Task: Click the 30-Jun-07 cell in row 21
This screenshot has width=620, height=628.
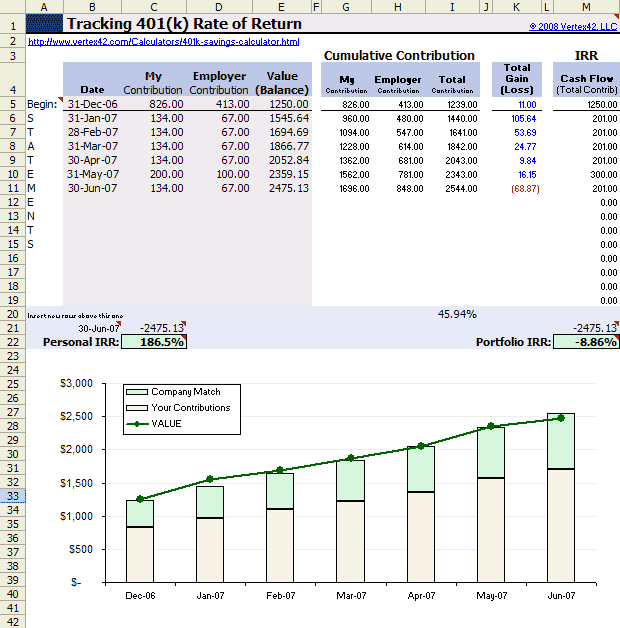Action: (x=92, y=328)
